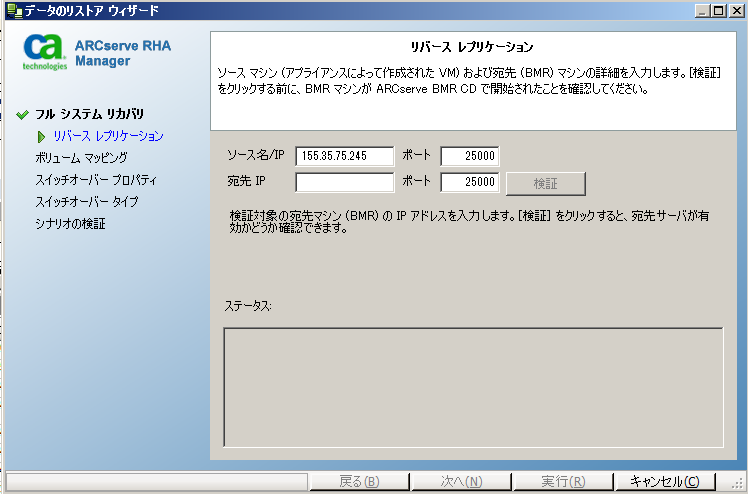Click the 次へ(N) next button
The width and height of the screenshot is (748, 494).
coord(461,482)
